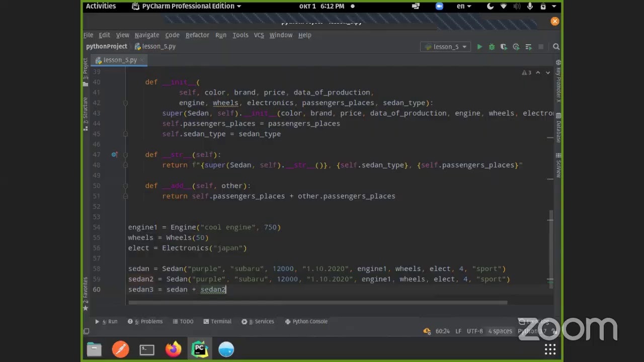Viewport: 644px width, 362px height.
Task: Open the Python Console tool window
Action: [x=306, y=321]
